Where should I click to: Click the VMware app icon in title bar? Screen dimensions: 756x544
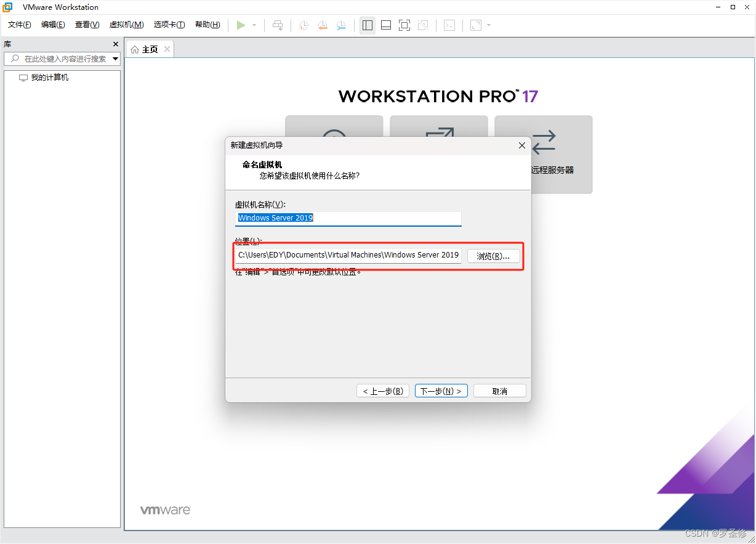[8, 7]
